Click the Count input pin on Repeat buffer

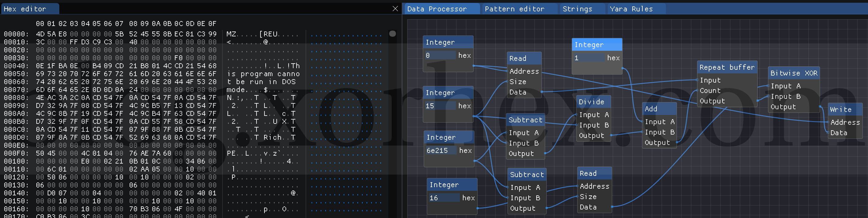point(697,91)
